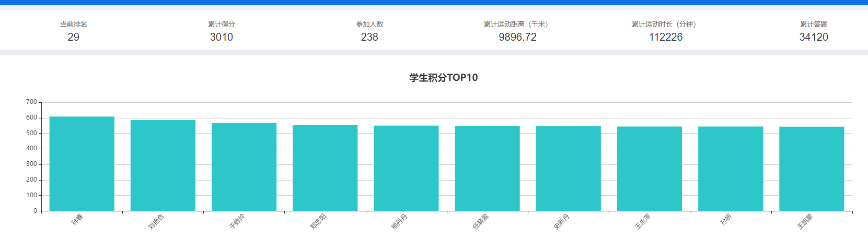
Task: Click the 700 y-axis tick label
Action: (31, 102)
